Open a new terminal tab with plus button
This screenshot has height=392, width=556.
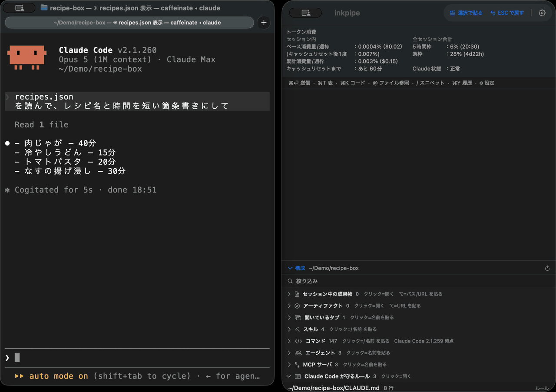click(264, 23)
